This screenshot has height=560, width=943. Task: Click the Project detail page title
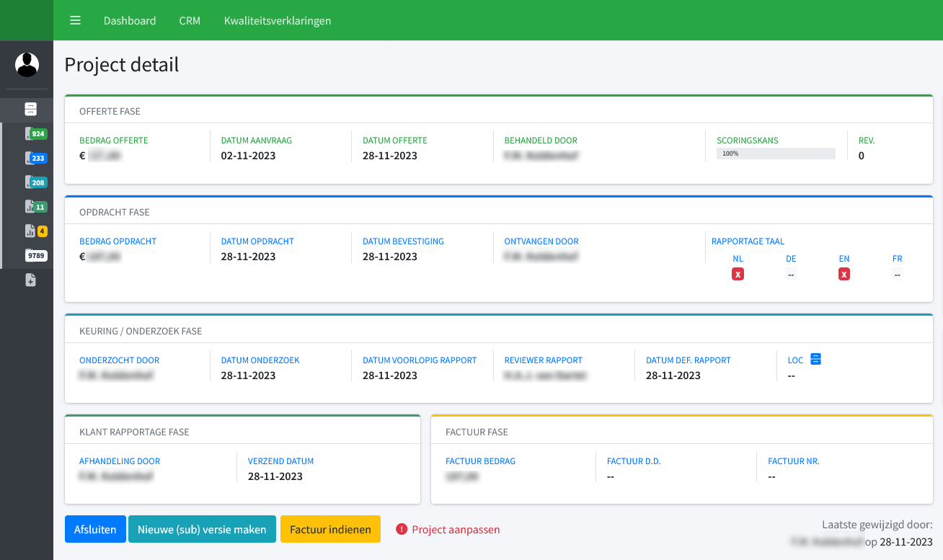click(x=122, y=65)
